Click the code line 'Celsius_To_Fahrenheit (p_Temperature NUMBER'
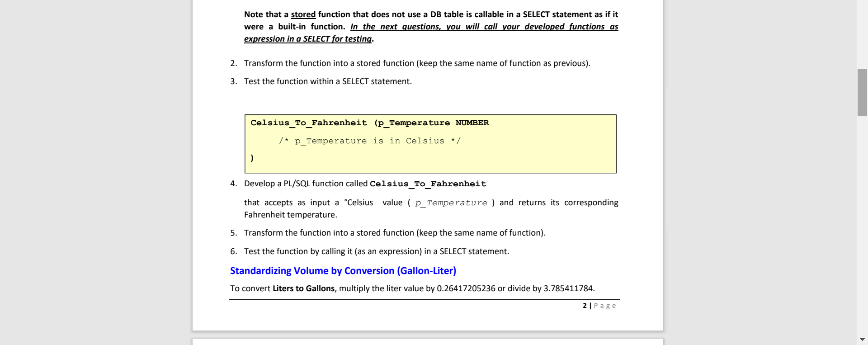868x345 pixels. (370, 123)
